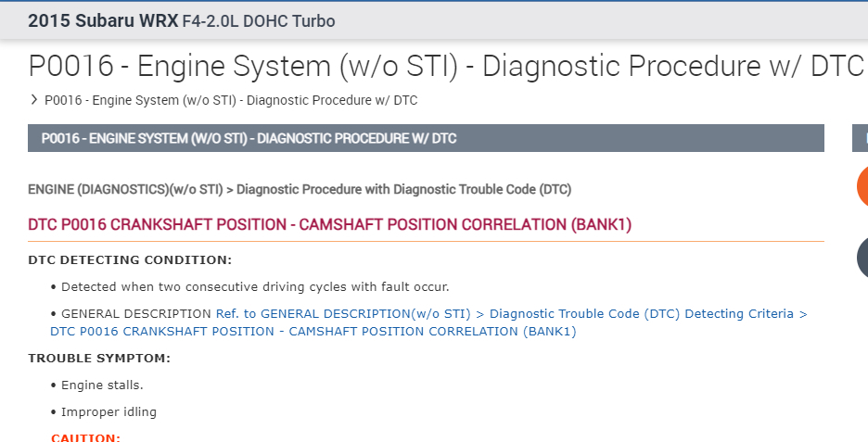This screenshot has width=868, height=442.
Task: Click the red CAUTION label
Action: (85, 437)
